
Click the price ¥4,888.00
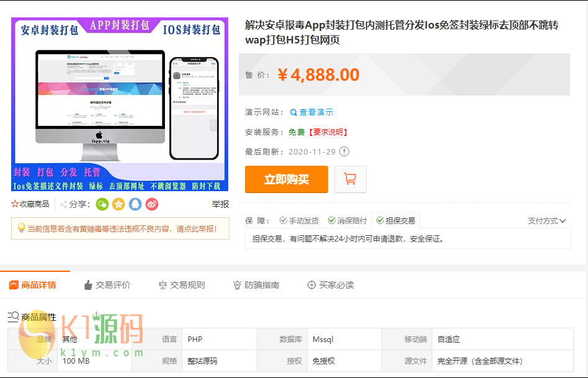pyautogui.click(x=318, y=74)
